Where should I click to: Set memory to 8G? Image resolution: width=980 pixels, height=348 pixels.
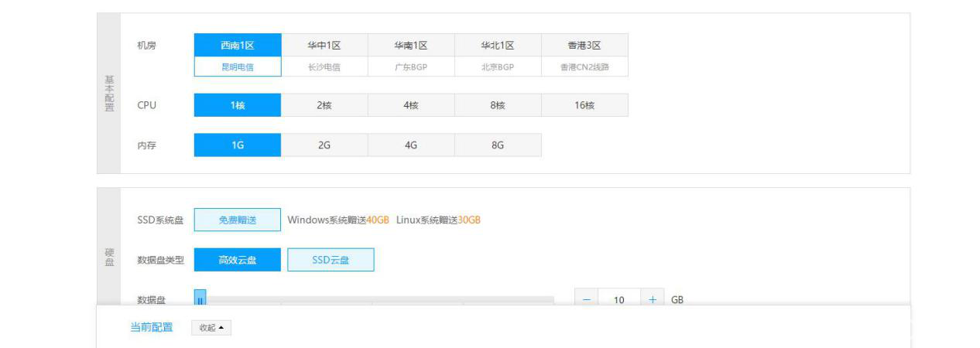[498, 145]
